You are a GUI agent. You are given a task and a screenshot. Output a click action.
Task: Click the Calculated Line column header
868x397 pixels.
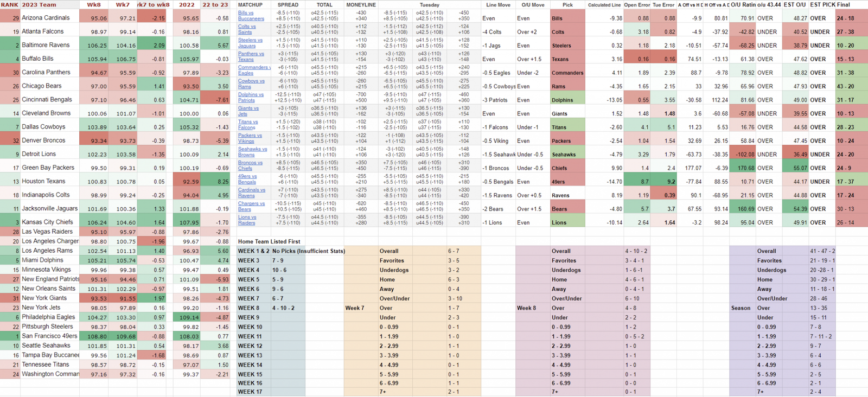(x=604, y=4)
